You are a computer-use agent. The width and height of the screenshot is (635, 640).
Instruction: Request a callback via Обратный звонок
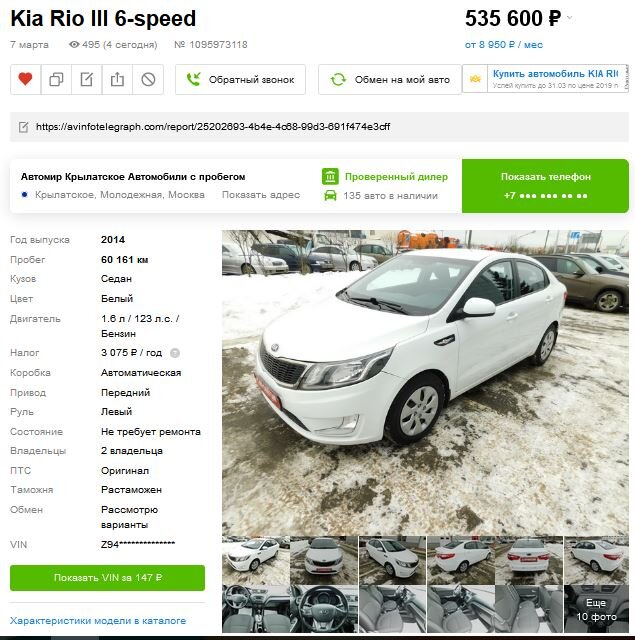click(240, 80)
